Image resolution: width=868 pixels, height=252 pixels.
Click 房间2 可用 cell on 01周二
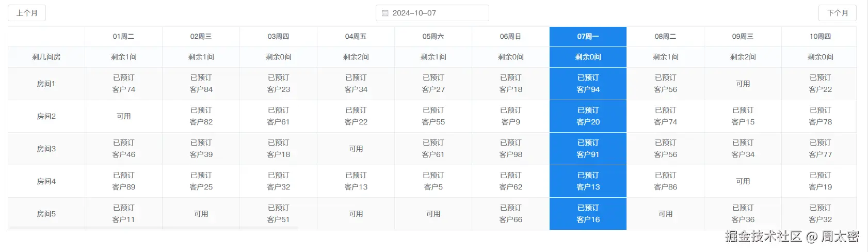(124, 116)
